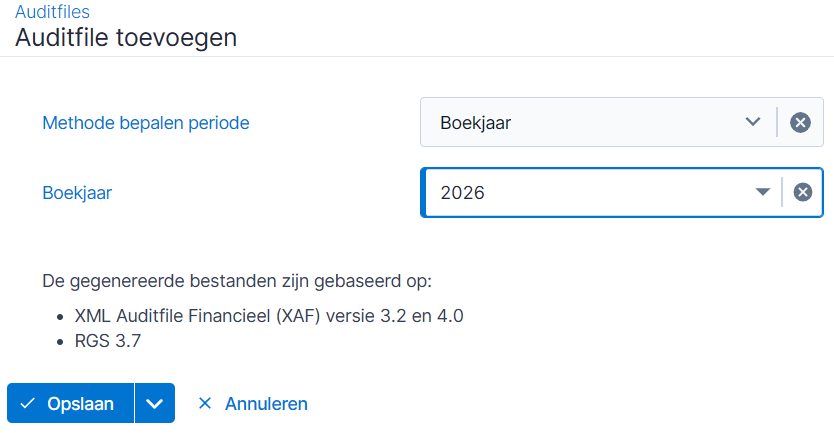Screen dimensions: 834x433
Task: Click the X icon beside Annuleren
Action: click(x=205, y=403)
